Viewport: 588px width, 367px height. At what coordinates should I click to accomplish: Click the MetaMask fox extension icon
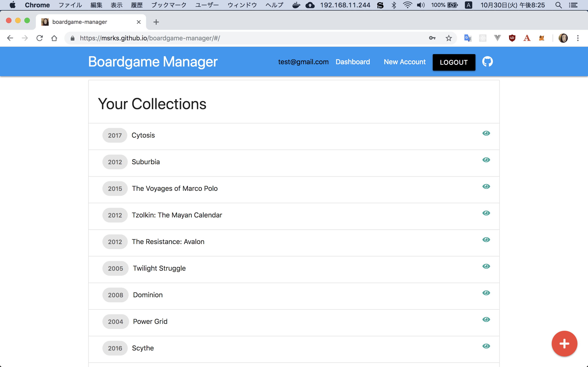click(542, 38)
